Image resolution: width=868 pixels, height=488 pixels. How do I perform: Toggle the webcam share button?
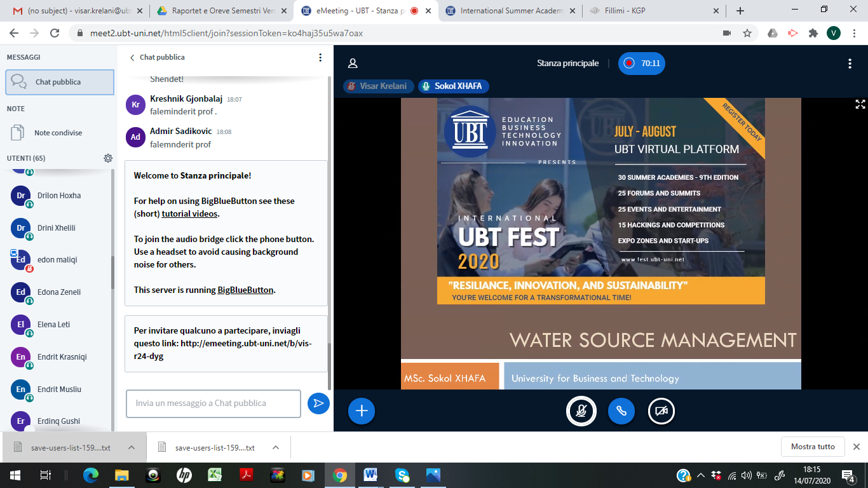[661, 411]
